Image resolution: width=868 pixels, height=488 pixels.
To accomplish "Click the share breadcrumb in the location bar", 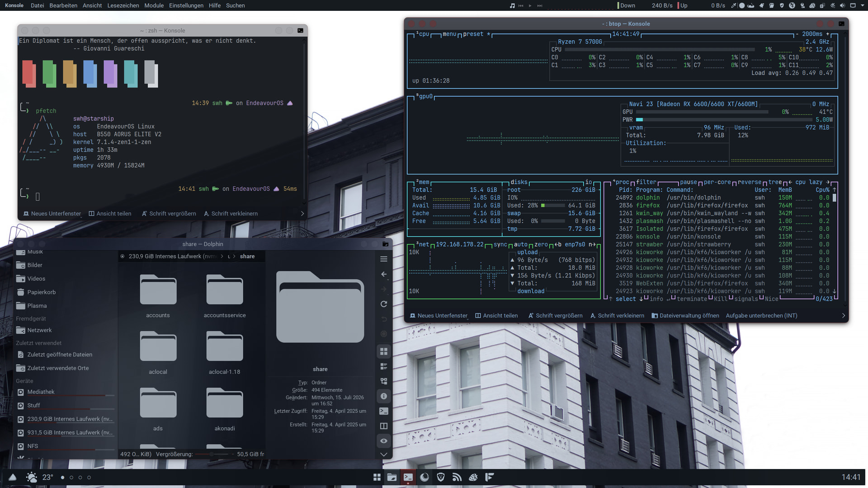I will [x=247, y=256].
